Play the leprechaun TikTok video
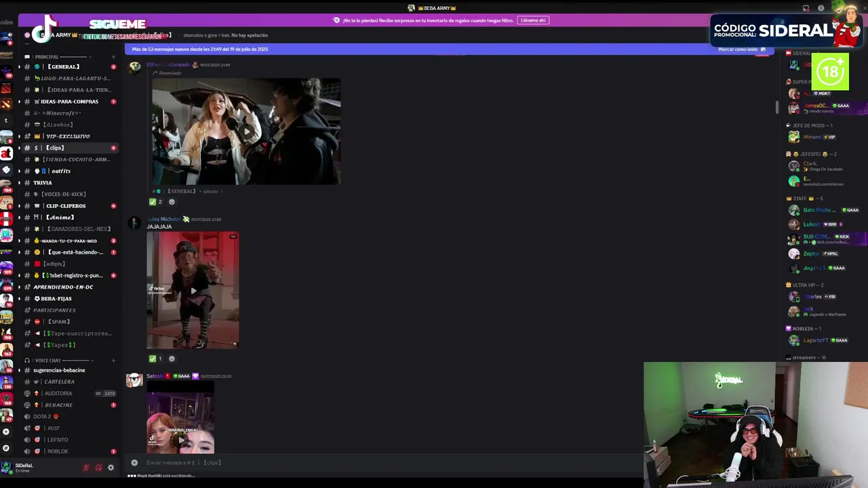This screenshot has height=488, width=868. pyautogui.click(x=193, y=290)
